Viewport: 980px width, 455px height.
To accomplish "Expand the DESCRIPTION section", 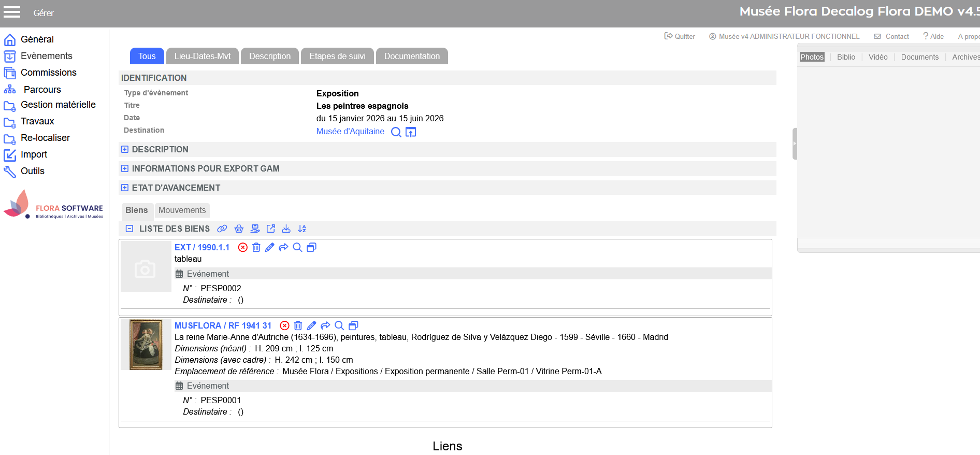I will click(x=125, y=150).
